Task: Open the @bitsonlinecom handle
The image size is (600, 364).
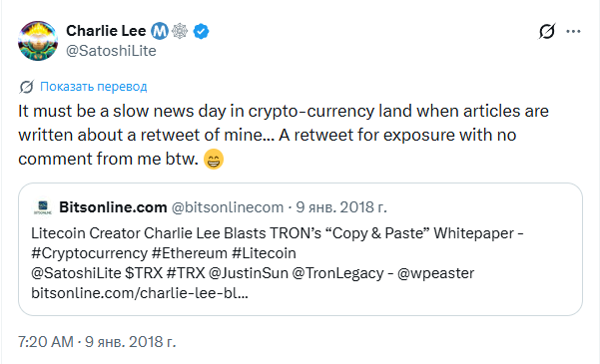Action: pos(228,207)
